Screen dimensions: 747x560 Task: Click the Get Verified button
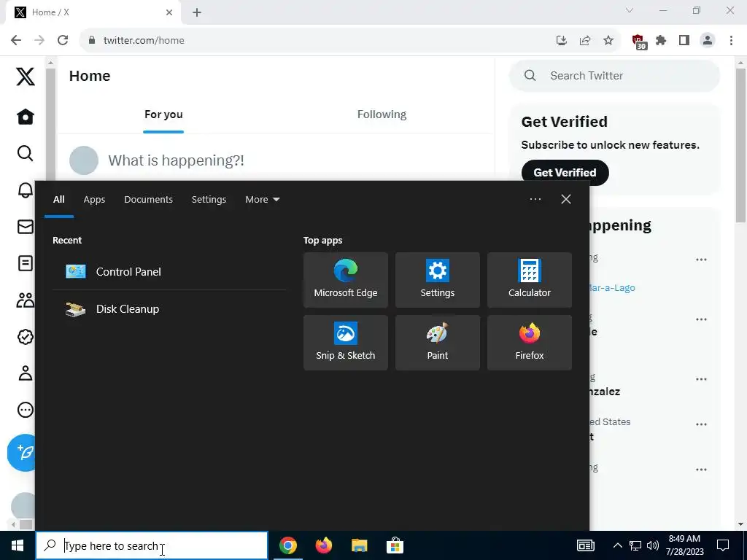[x=565, y=172]
